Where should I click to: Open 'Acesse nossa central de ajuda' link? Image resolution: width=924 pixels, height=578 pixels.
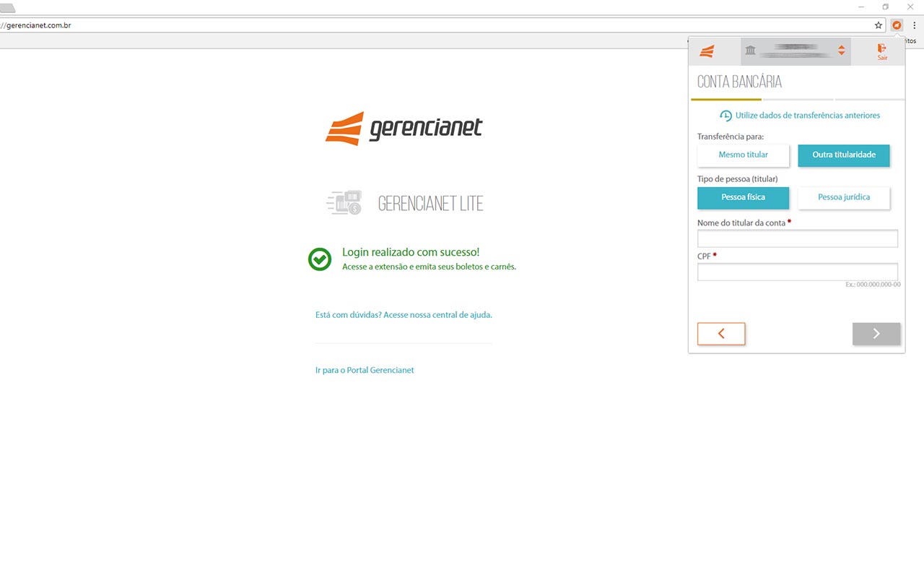coord(437,315)
